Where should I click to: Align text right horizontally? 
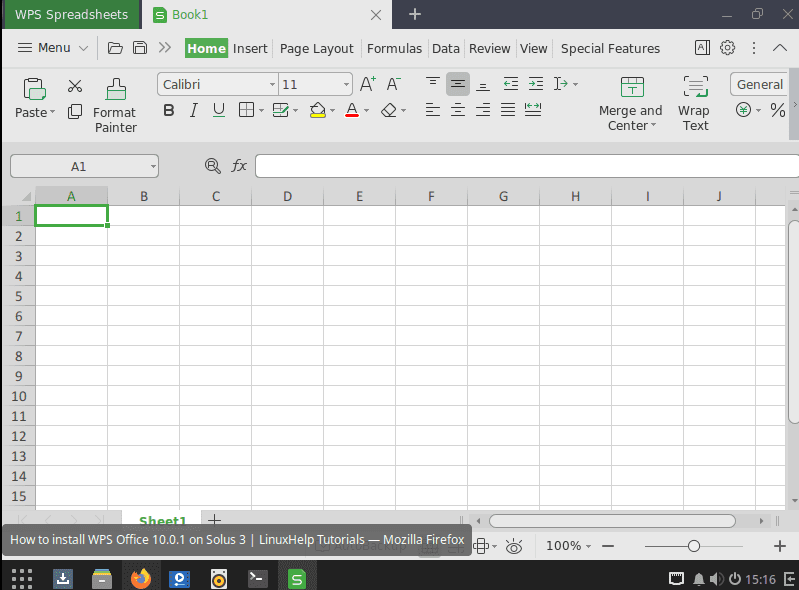[x=483, y=110]
